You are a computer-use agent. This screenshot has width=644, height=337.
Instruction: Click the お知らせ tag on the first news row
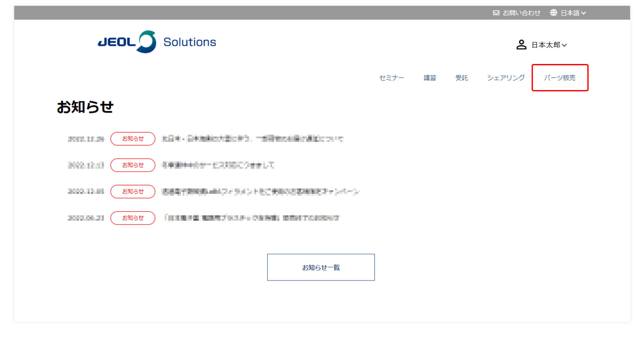[133, 139]
